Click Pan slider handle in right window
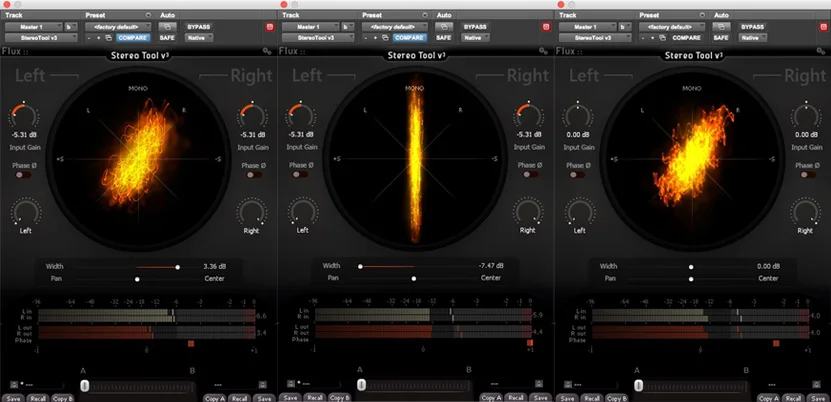The image size is (831, 402). pyautogui.click(x=691, y=279)
